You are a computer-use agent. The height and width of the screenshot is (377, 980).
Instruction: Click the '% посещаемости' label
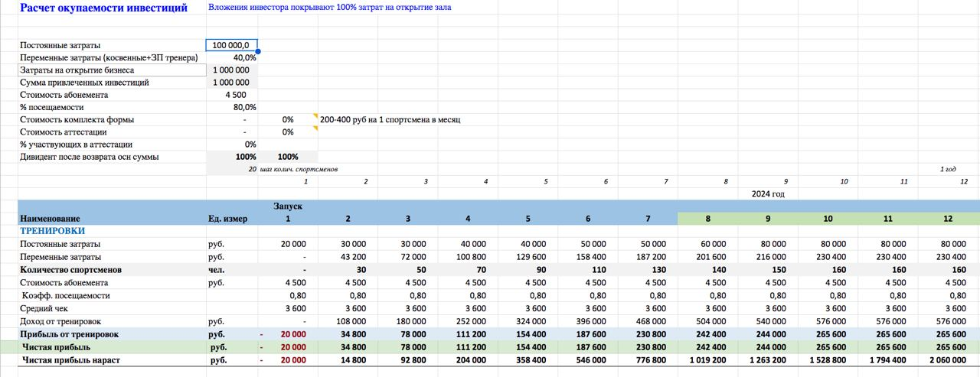click(53, 107)
